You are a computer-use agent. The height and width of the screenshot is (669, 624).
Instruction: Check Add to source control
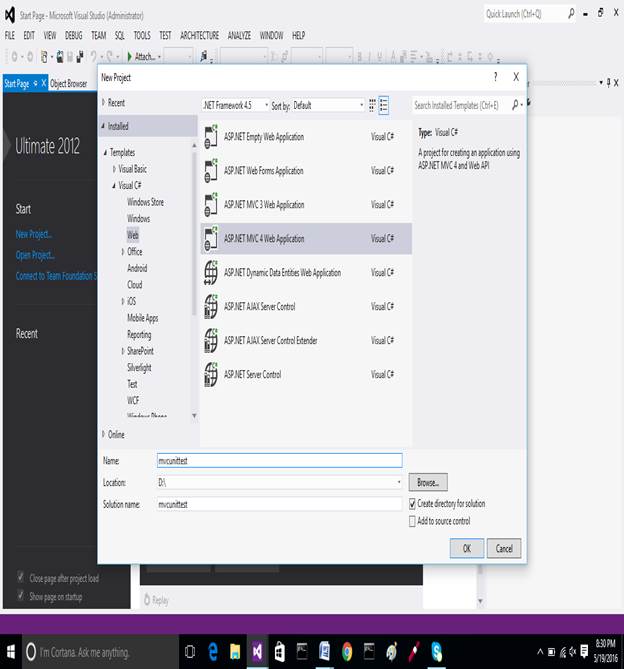[412, 521]
